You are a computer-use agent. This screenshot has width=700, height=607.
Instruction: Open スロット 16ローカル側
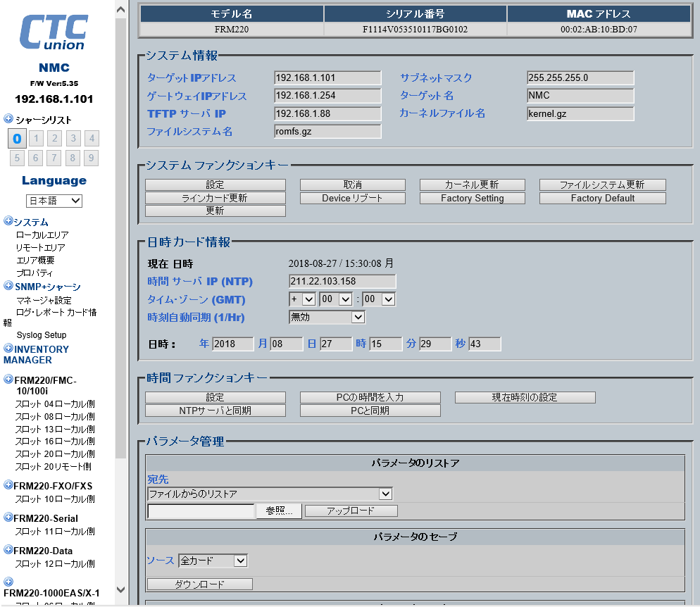click(x=55, y=442)
